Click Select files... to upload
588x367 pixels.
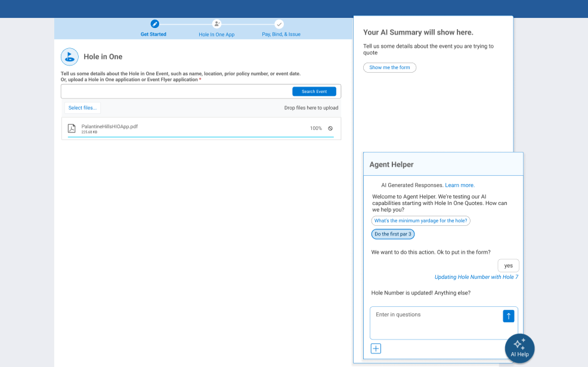pos(82,108)
